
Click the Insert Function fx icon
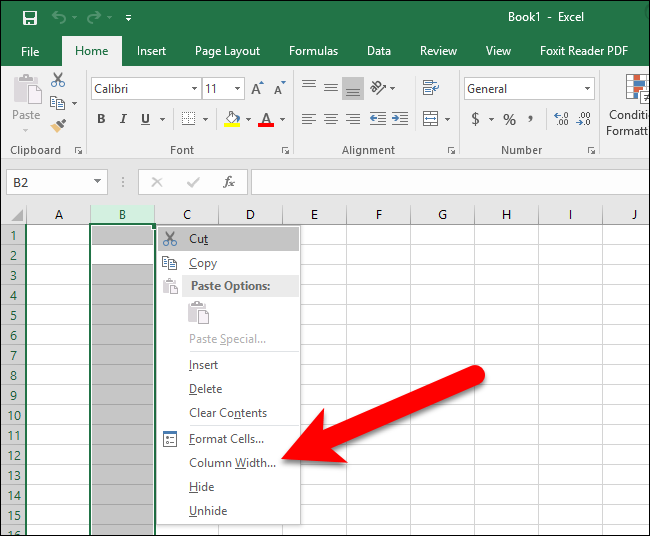point(229,182)
